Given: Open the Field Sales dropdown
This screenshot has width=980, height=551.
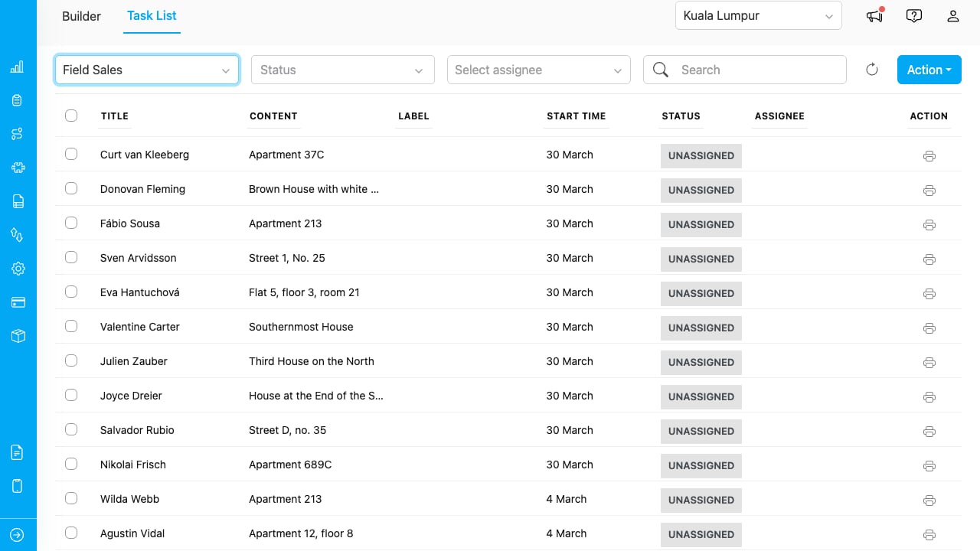Looking at the screenshot, I should click(x=147, y=70).
